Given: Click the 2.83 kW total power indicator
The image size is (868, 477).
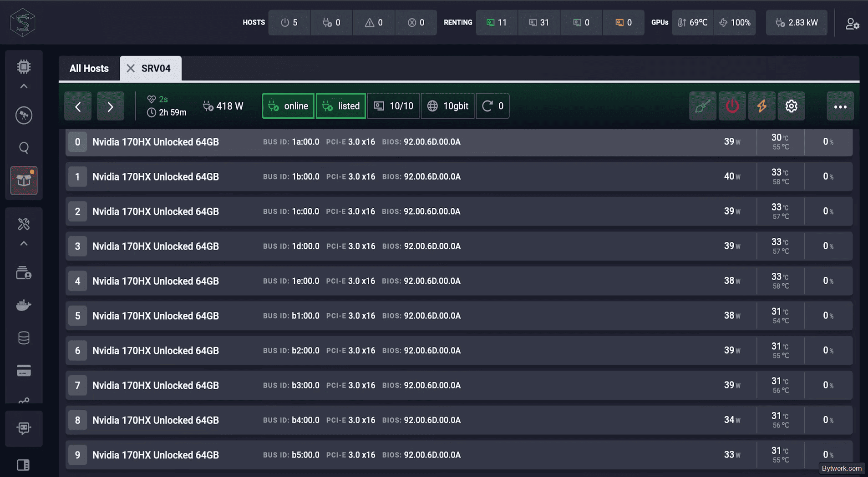Looking at the screenshot, I should [x=797, y=22].
